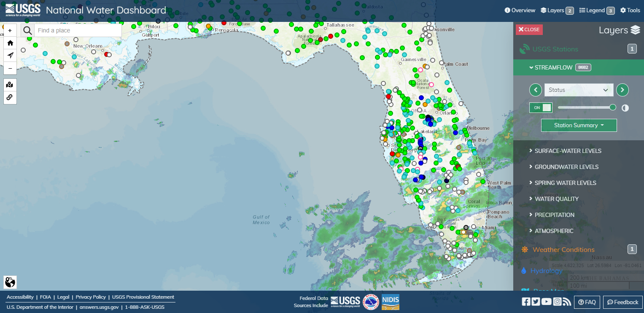Open the Station Summary dropdown
This screenshot has height=313, width=644.
pos(579,125)
